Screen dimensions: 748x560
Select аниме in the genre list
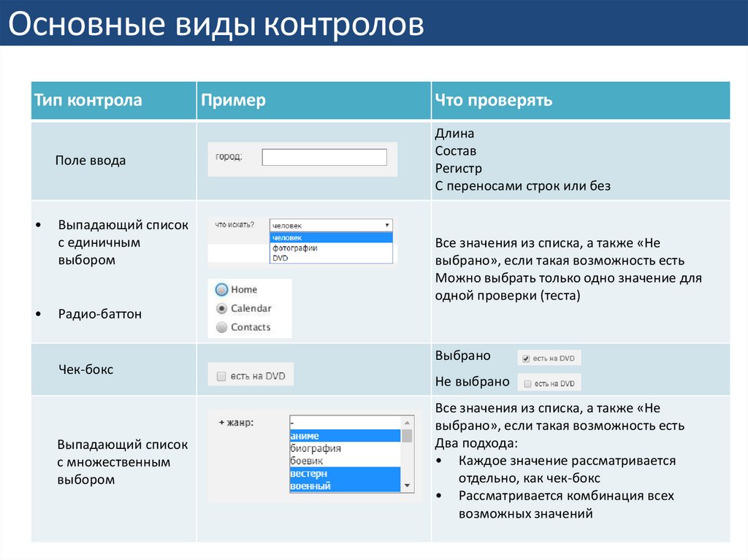pos(346,435)
